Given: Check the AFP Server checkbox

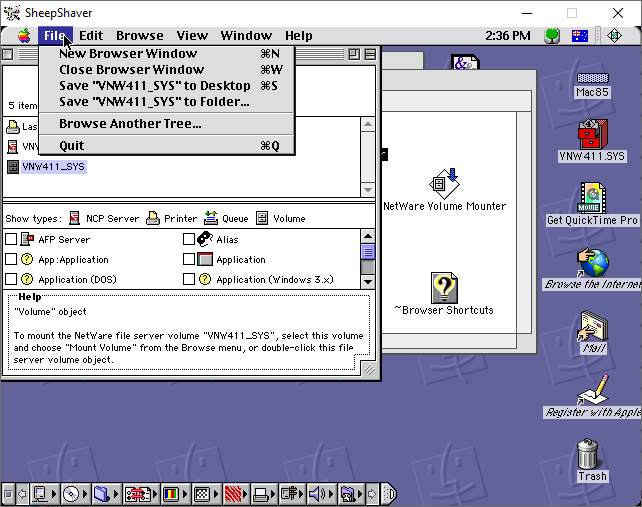Looking at the screenshot, I should (x=11, y=239).
